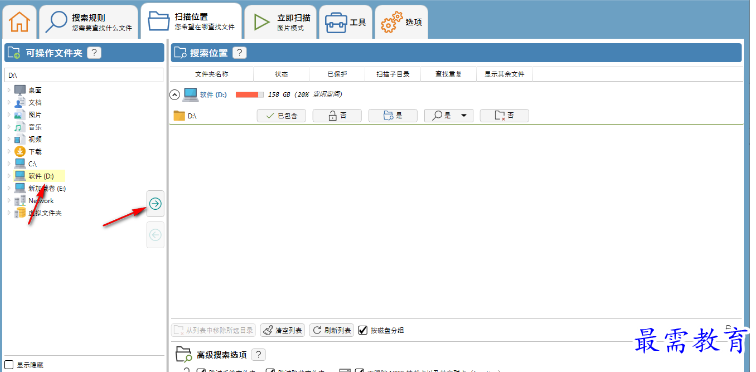756x372 pixels.
Task: Select 软件 (D:) drive in folder tree
Action: tap(40, 176)
